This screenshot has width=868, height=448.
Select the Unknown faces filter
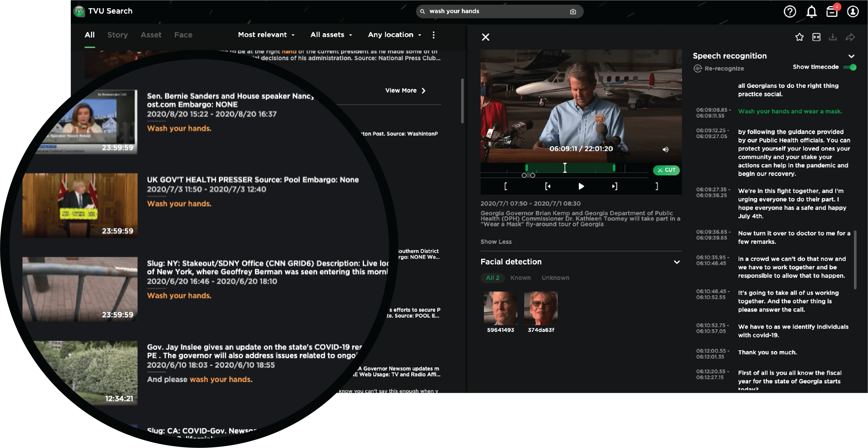pos(555,278)
